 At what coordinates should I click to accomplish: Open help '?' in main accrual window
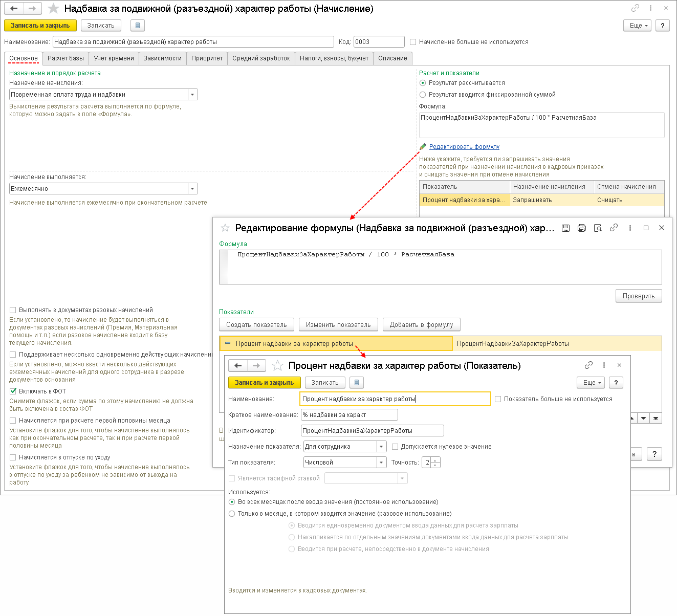(x=663, y=26)
